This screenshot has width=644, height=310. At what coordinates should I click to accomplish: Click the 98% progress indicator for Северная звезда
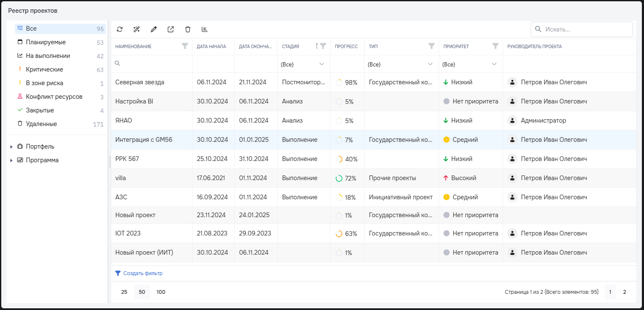[x=346, y=82]
